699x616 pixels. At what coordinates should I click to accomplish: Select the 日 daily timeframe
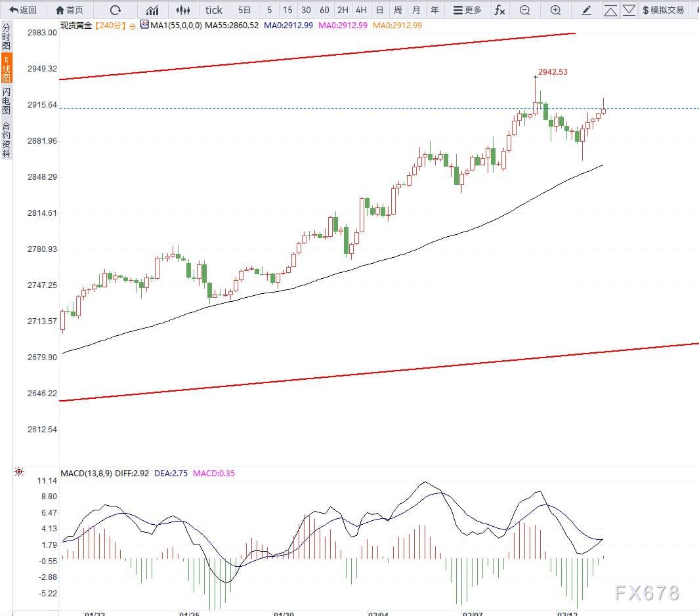[x=379, y=10]
